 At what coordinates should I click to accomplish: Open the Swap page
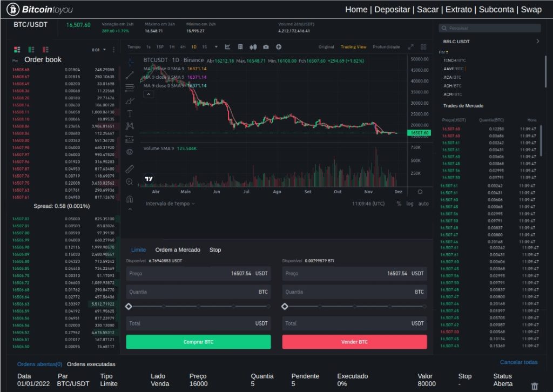click(531, 10)
